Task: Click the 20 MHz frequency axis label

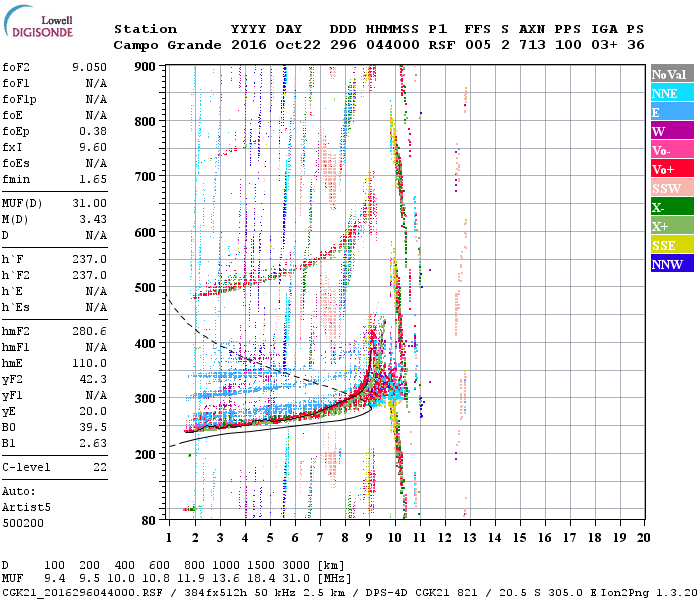Action: (643, 538)
